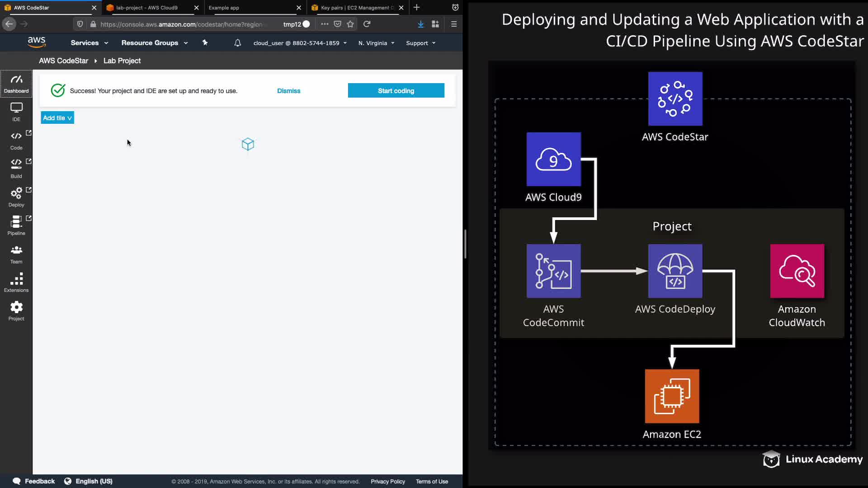
Task: Open the Extensions sidebar icon
Action: (16, 282)
